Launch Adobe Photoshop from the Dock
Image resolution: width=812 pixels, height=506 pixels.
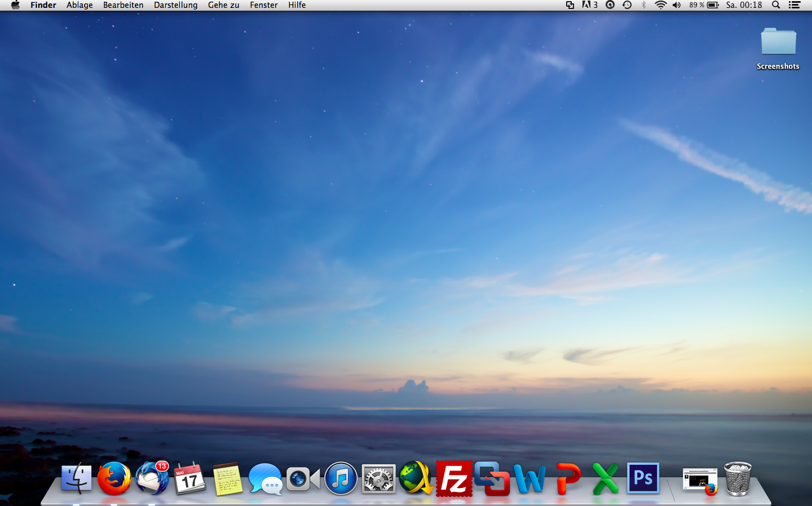point(643,478)
